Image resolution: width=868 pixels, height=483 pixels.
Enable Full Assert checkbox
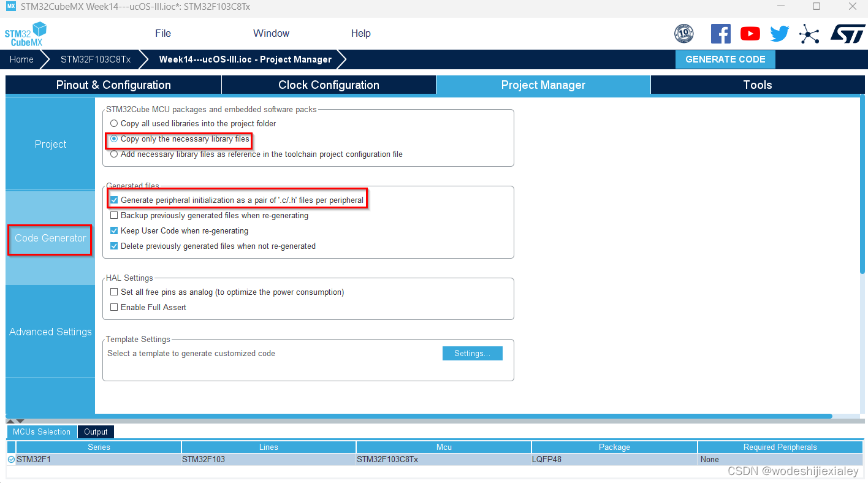tap(148, 308)
